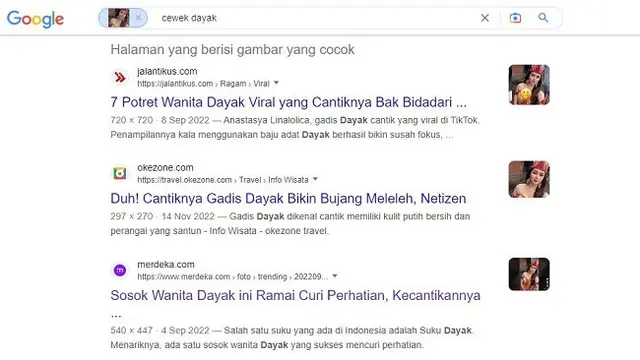Remove the image chip from search box
This screenshot has height=360, width=640.
(x=138, y=18)
